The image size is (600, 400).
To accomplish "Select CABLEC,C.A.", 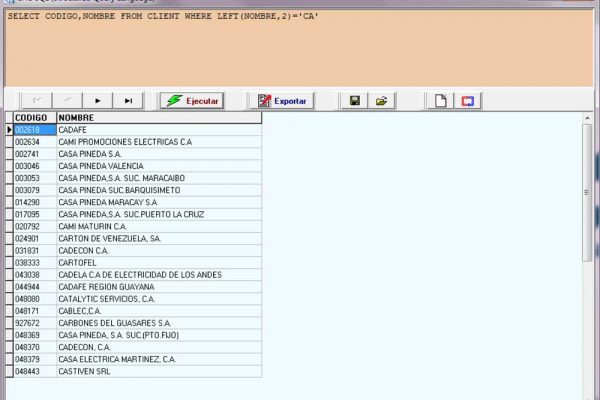I will (159, 311).
